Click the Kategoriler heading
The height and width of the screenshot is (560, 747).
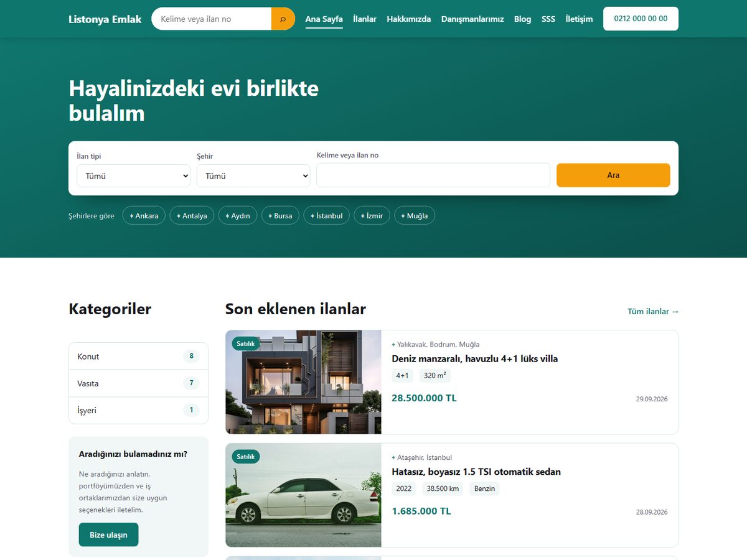tap(110, 309)
